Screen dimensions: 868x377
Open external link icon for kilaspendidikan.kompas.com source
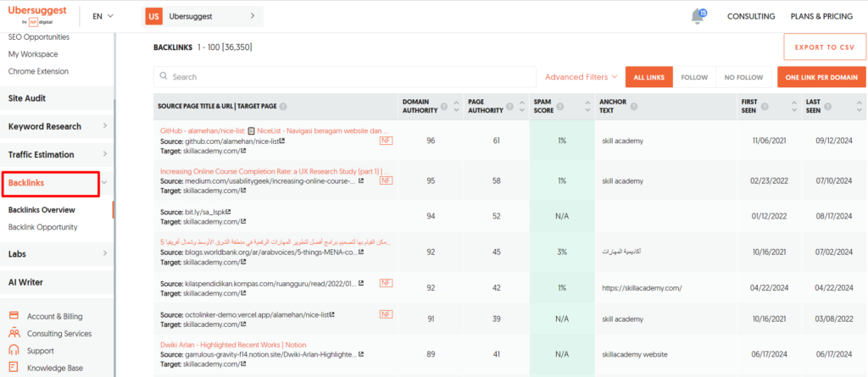[x=361, y=284]
